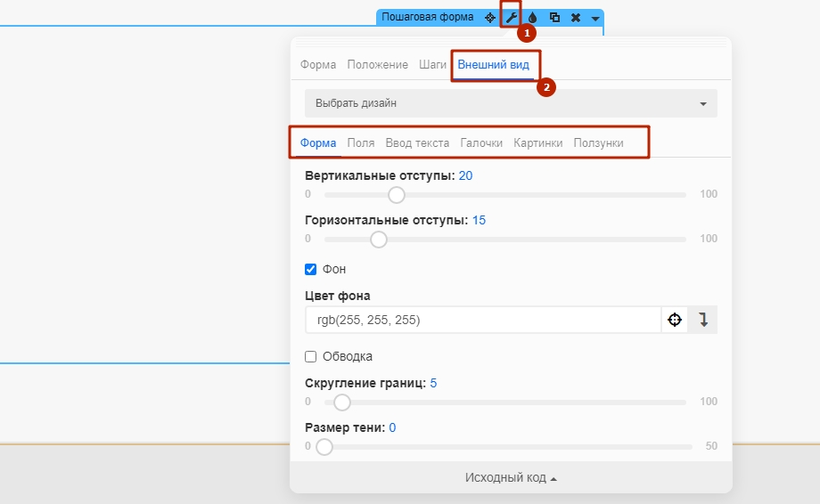
Task: Open the Выбрать дизайн dropdown
Action: pyautogui.click(x=511, y=103)
